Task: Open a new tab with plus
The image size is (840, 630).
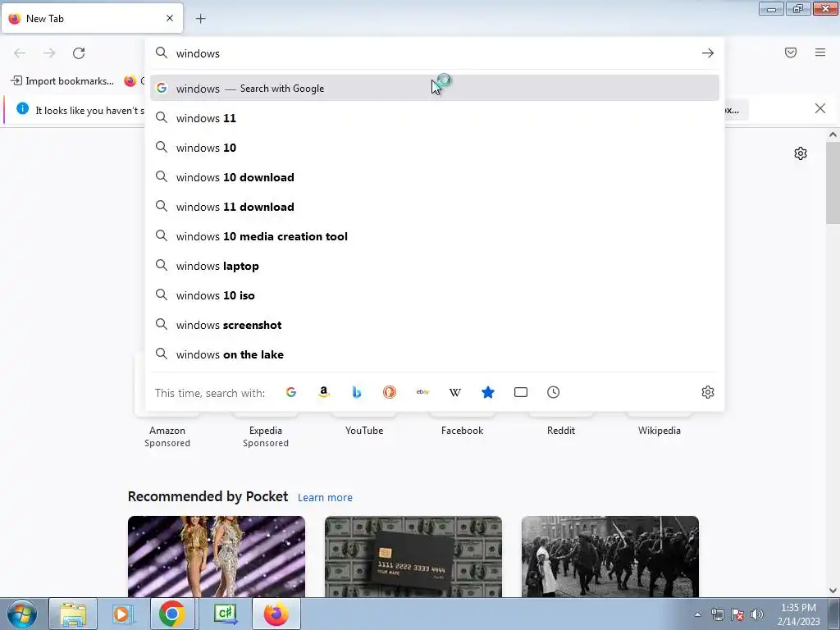Action: 200,19
